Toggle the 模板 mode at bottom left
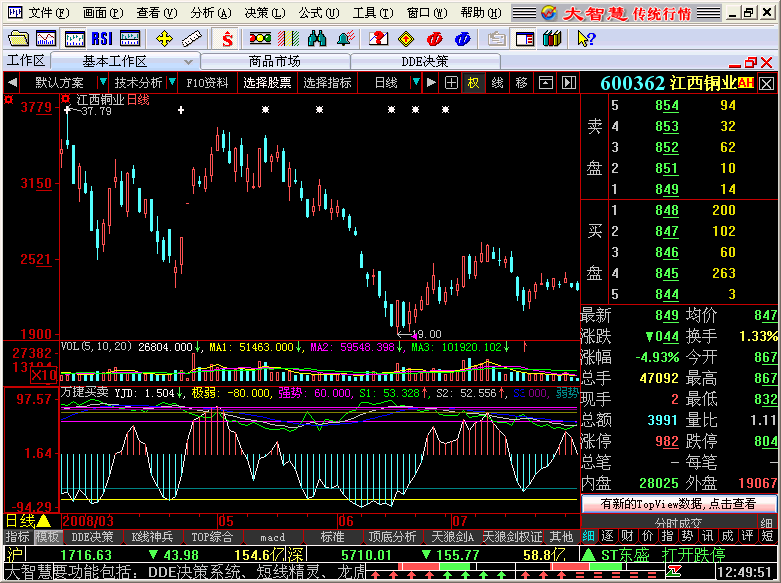 click(47, 537)
